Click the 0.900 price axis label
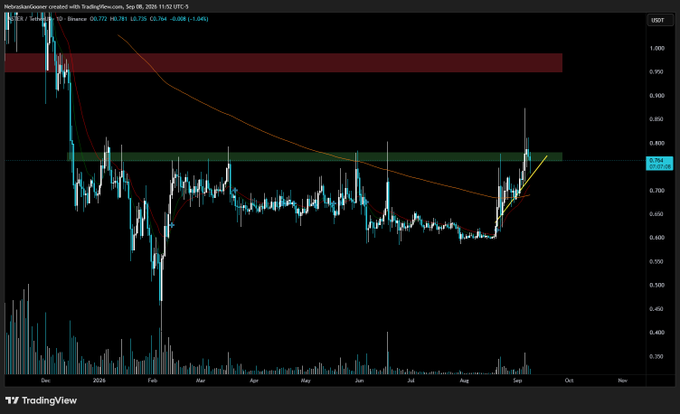Viewport: 680px width, 414px height. [657, 96]
